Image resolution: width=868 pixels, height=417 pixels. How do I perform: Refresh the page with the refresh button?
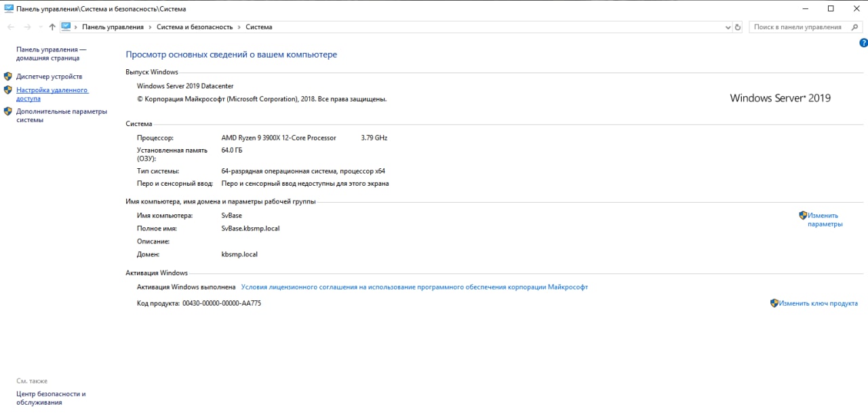738,27
